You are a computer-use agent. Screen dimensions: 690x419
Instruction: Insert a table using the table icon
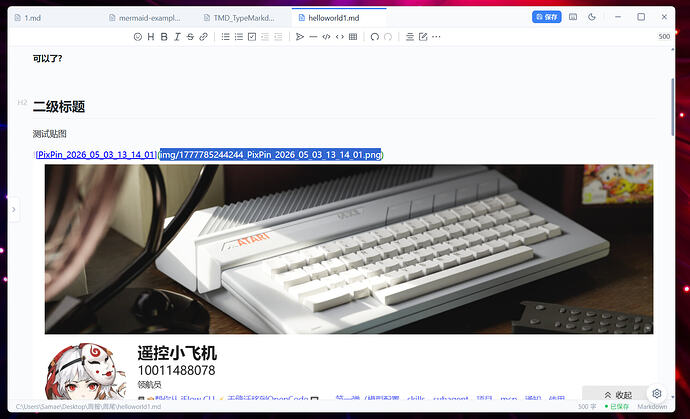tap(352, 37)
